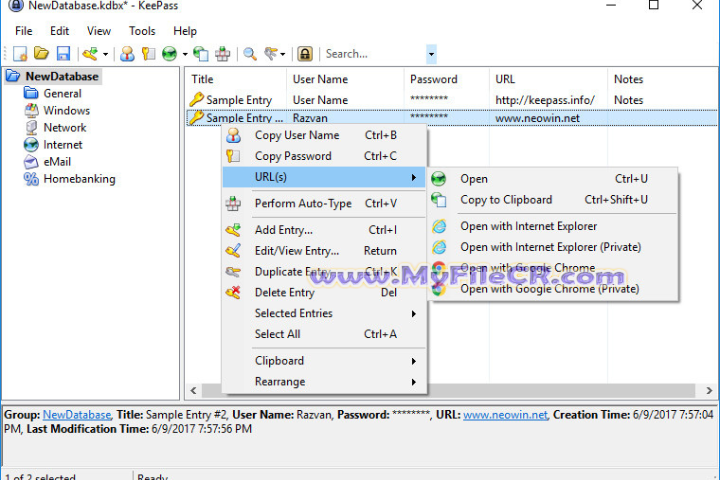Click the Add Entry key toolbar icon
720x480 pixels.
[x=90, y=54]
